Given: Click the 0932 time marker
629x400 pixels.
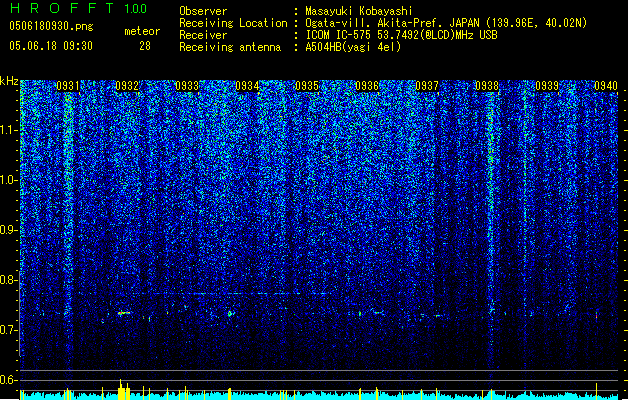Looking at the screenshot, I should pyautogui.click(x=127, y=86).
